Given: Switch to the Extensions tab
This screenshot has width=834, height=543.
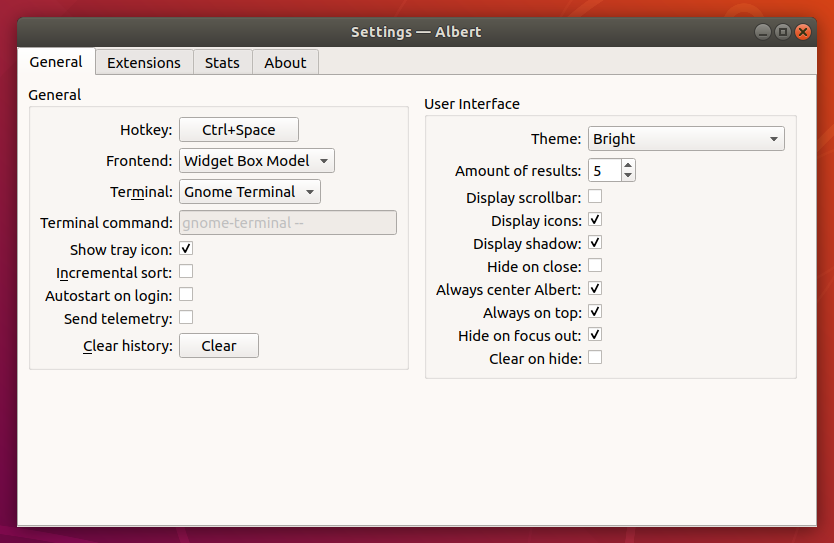Looking at the screenshot, I should (x=144, y=62).
